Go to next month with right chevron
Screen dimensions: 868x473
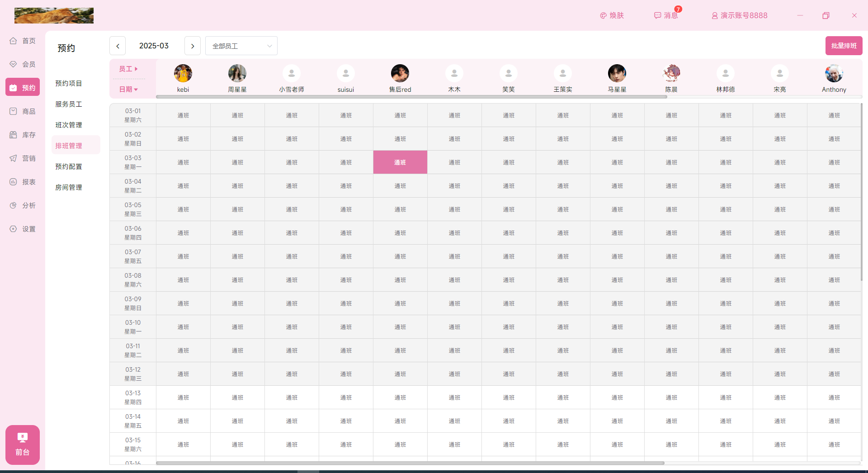click(193, 46)
